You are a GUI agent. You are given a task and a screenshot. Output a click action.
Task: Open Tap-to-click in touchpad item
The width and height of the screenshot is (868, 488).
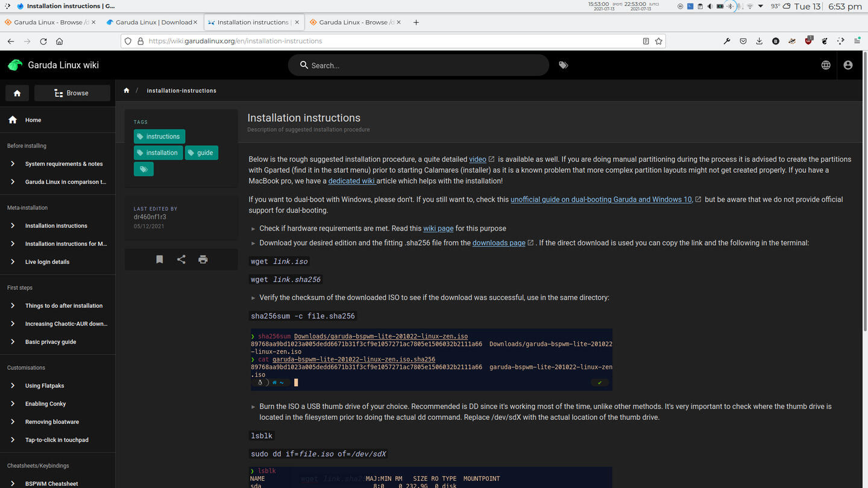click(x=57, y=440)
